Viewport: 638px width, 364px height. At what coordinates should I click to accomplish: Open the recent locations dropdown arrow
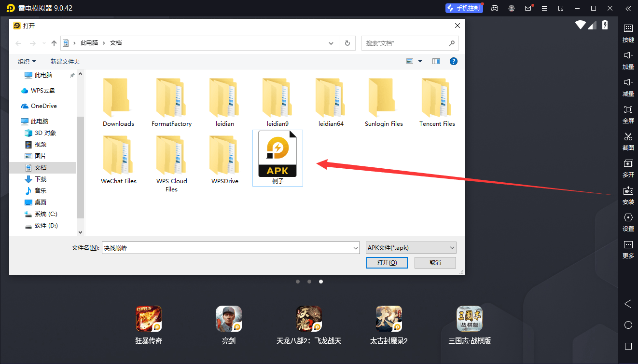click(43, 43)
